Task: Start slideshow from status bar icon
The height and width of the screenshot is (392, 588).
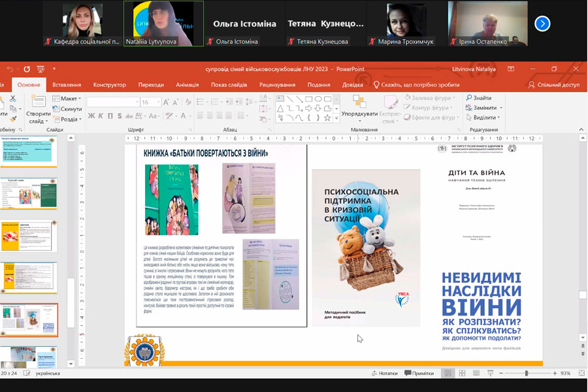Action: click(490, 373)
